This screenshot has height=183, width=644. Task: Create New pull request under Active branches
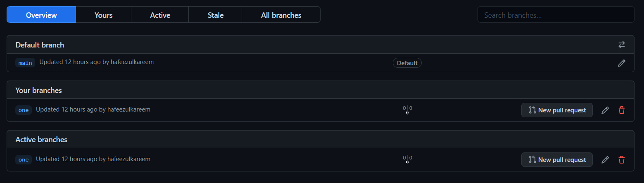click(x=557, y=160)
